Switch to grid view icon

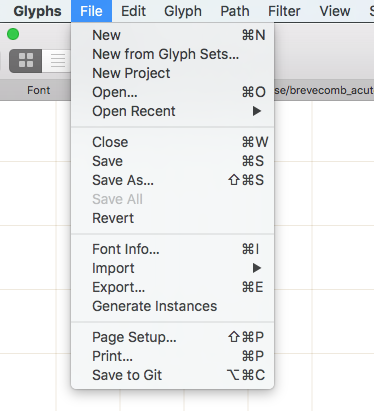(x=26, y=61)
